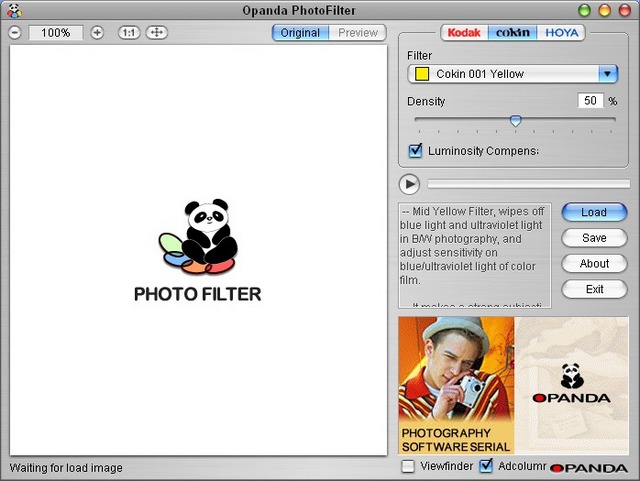Close the window with red button
This screenshot has height=481, width=640.
[624, 10]
